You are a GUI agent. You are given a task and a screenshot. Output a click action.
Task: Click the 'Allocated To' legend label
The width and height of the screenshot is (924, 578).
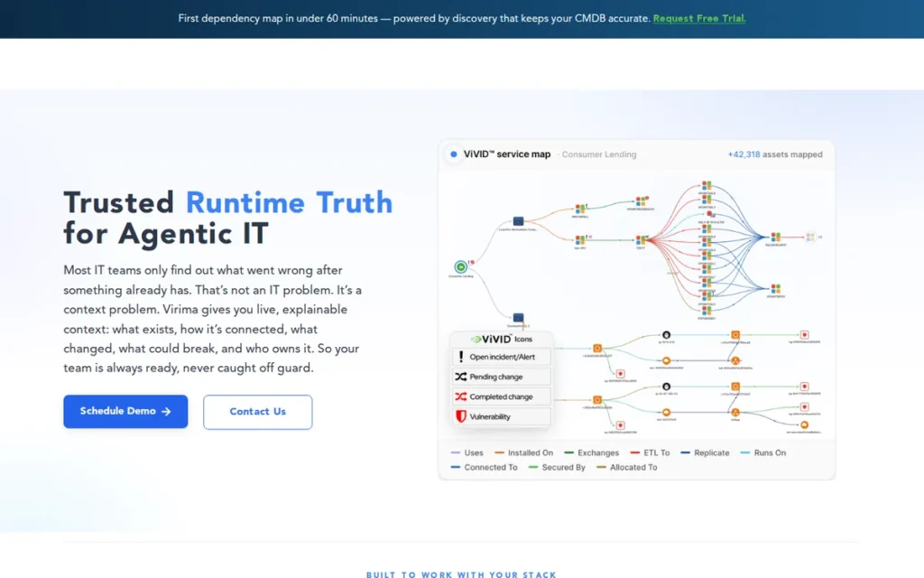[x=633, y=467]
